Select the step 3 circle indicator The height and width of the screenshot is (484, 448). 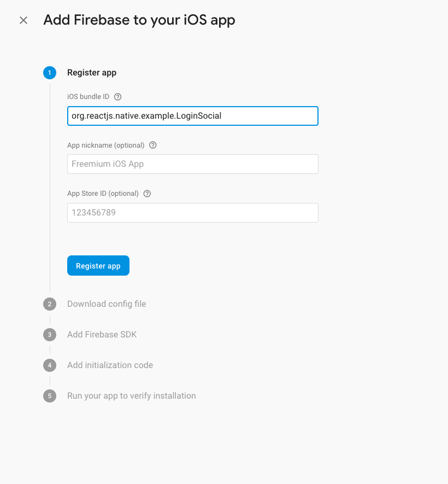click(x=50, y=335)
